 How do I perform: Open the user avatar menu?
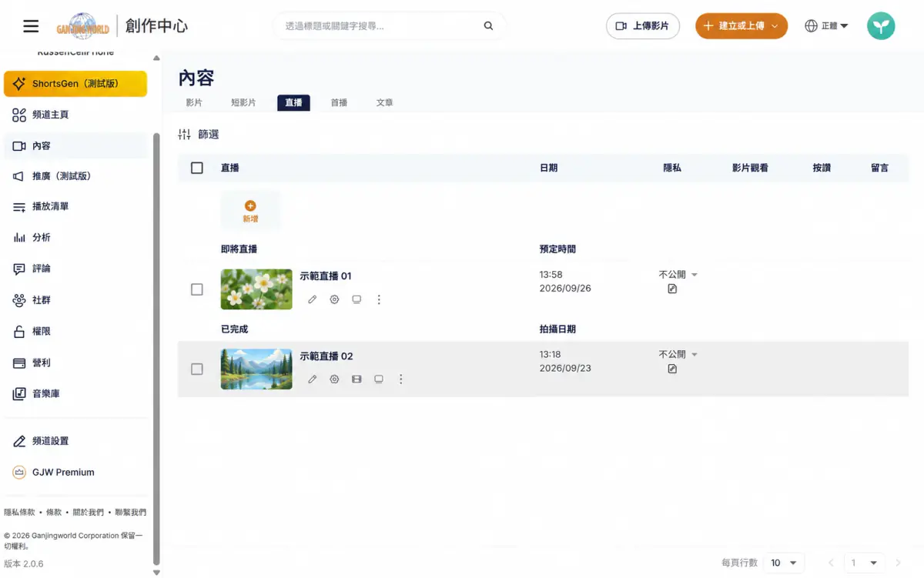click(881, 26)
